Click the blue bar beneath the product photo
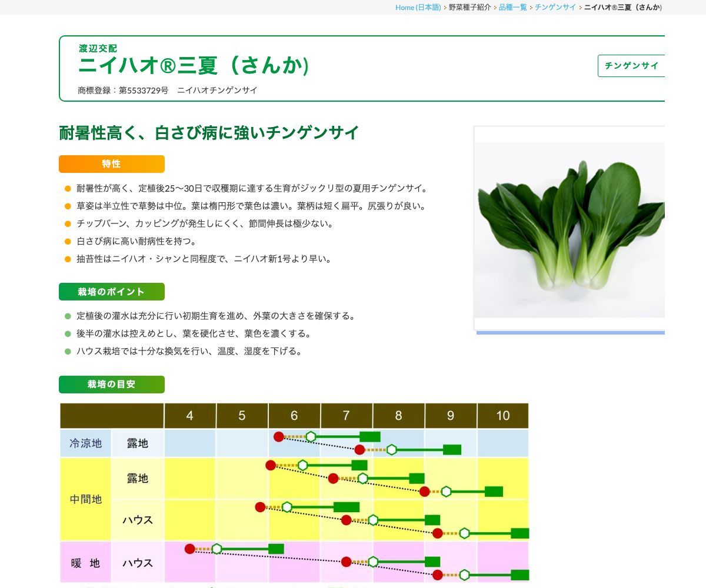Image resolution: width=706 pixels, height=588 pixels. coord(570,333)
